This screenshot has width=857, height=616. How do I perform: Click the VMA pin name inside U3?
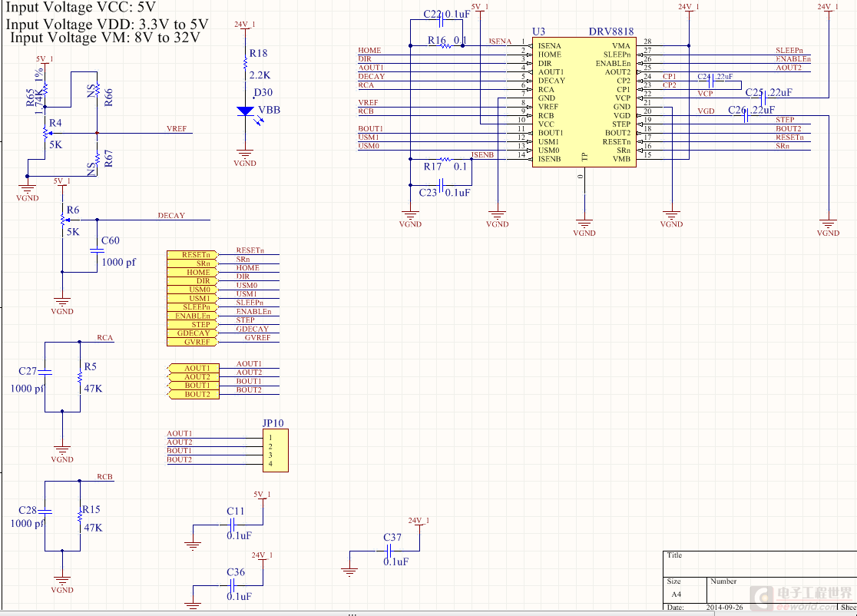pyautogui.click(x=621, y=46)
